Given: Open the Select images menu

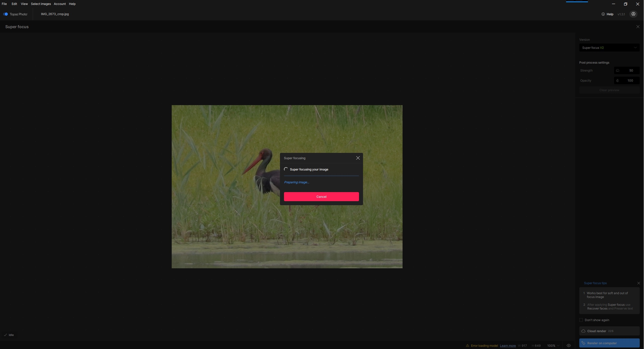Looking at the screenshot, I should [x=41, y=4].
